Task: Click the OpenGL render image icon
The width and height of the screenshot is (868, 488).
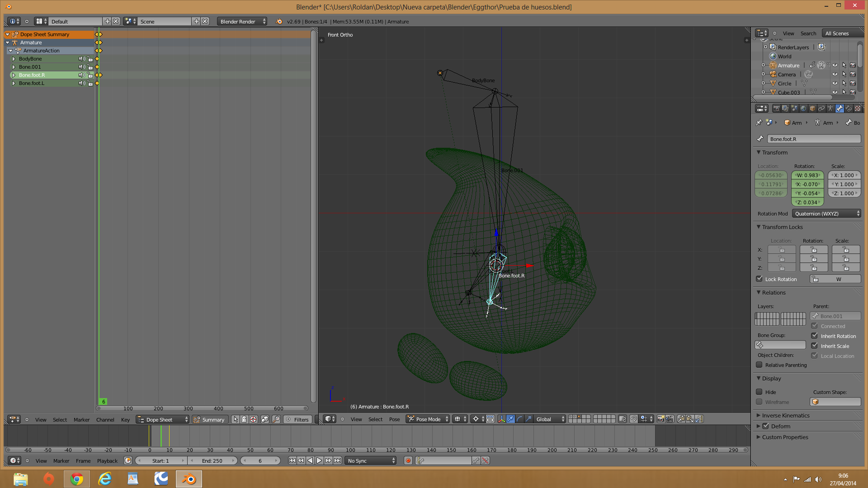Action: pyautogui.click(x=660, y=419)
